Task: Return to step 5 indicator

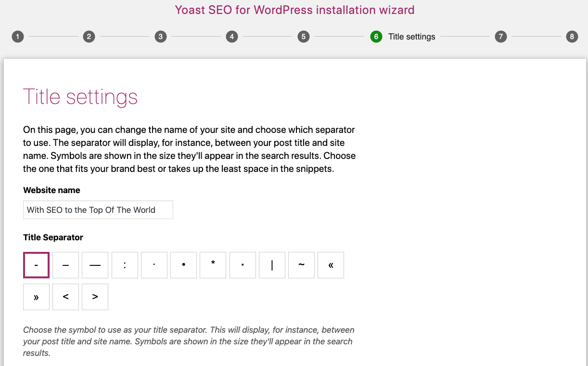Action: coord(304,37)
